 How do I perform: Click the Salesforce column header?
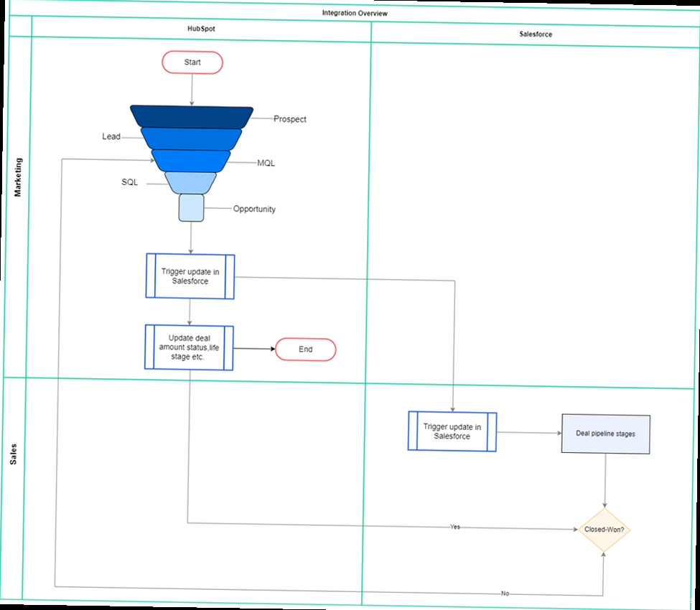coord(535,34)
